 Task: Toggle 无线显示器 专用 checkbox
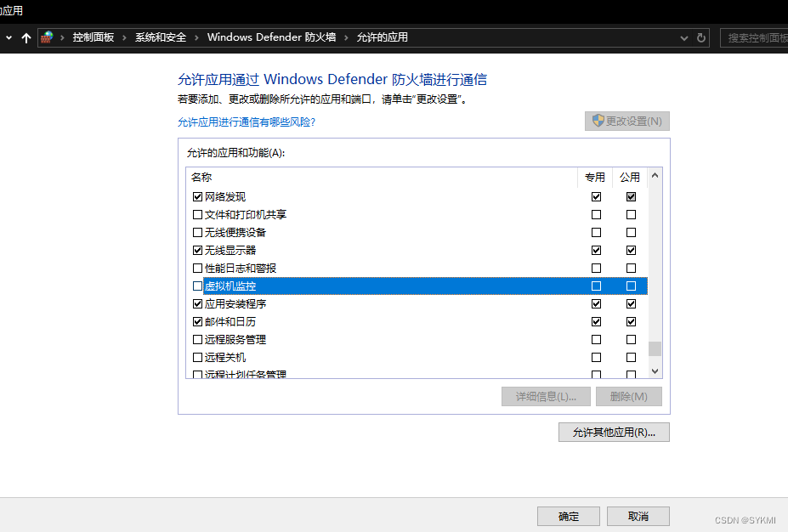[596, 250]
